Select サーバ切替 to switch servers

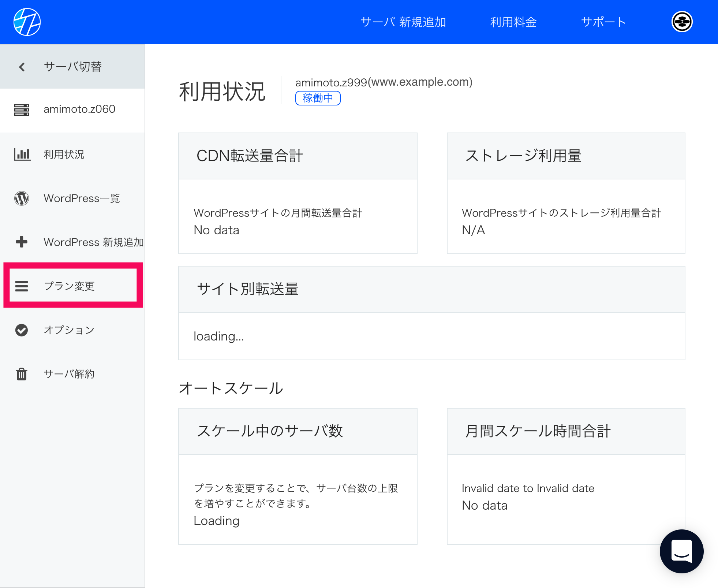72,67
